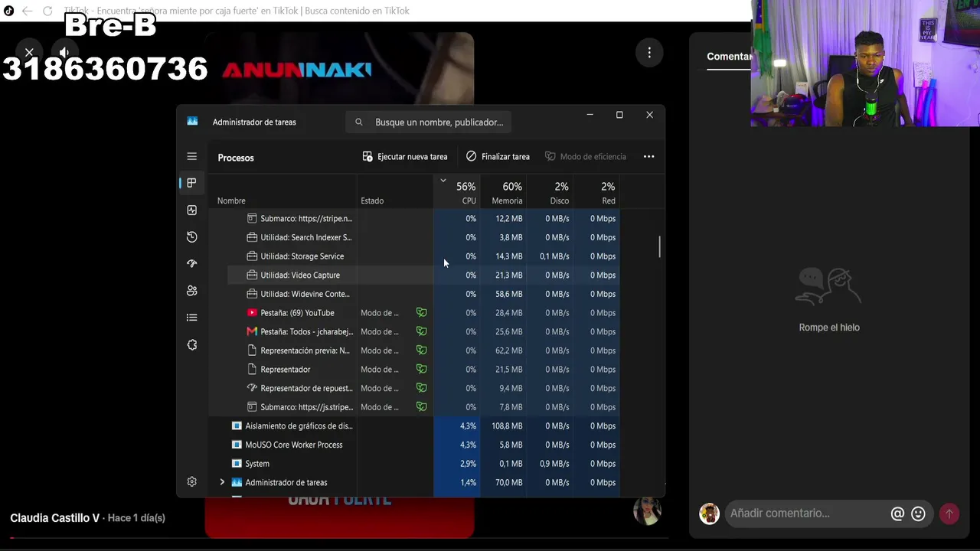
Task: Close the TikTok video viewer with X
Action: (x=29, y=52)
